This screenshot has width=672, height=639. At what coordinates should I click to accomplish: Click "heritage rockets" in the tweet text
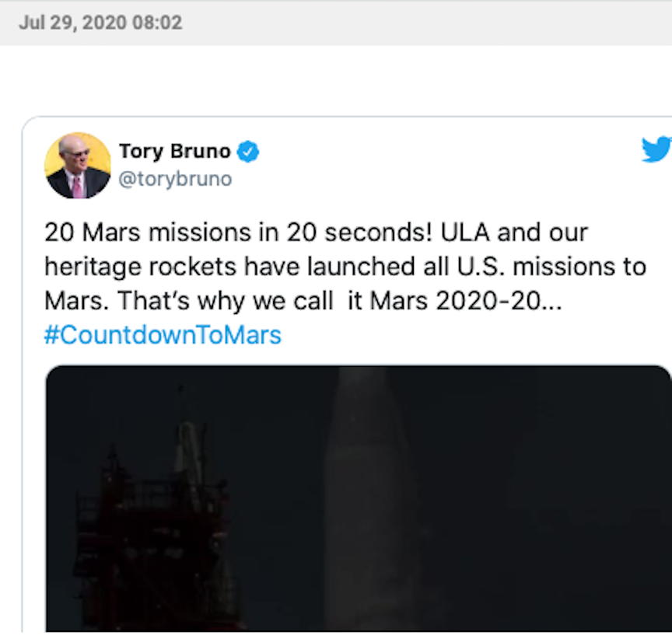pos(141,267)
